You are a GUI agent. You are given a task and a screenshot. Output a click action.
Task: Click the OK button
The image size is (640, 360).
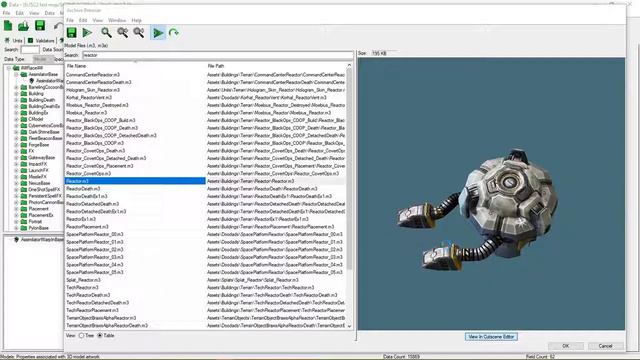[566, 346]
